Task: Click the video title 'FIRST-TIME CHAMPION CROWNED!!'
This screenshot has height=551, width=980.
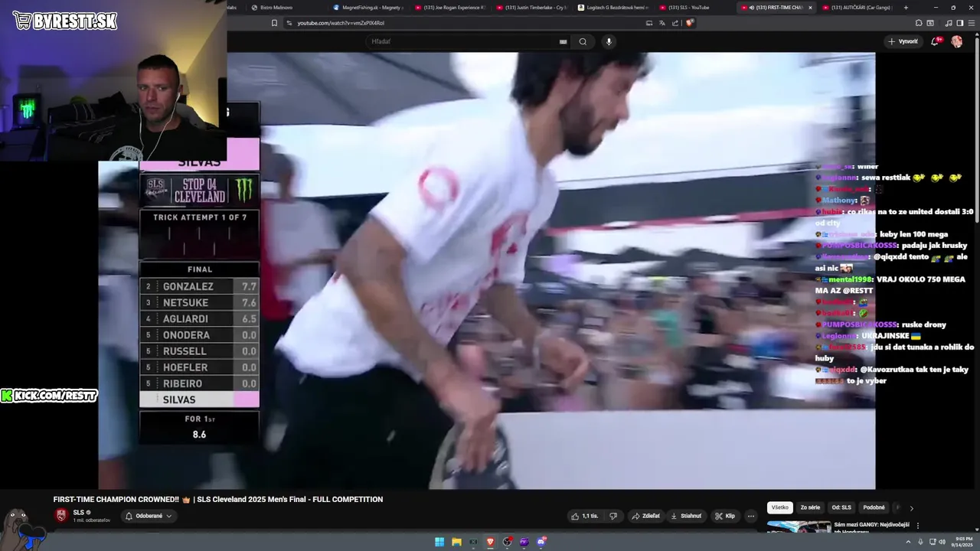Action: 217,499
